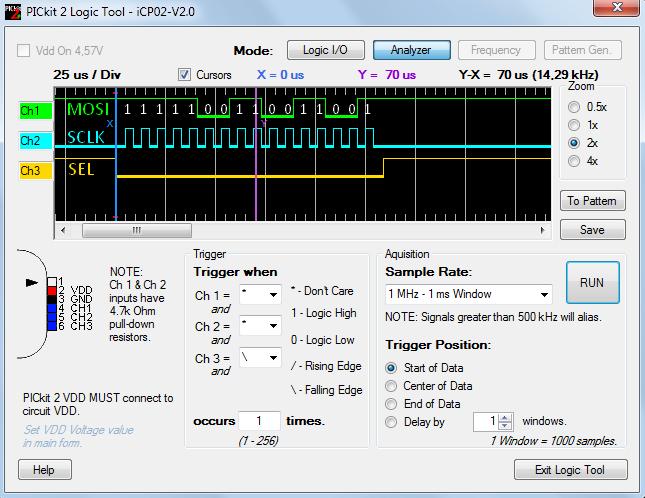This screenshot has height=498, width=645.
Task: Select End of Data trigger position
Action: (x=391, y=404)
